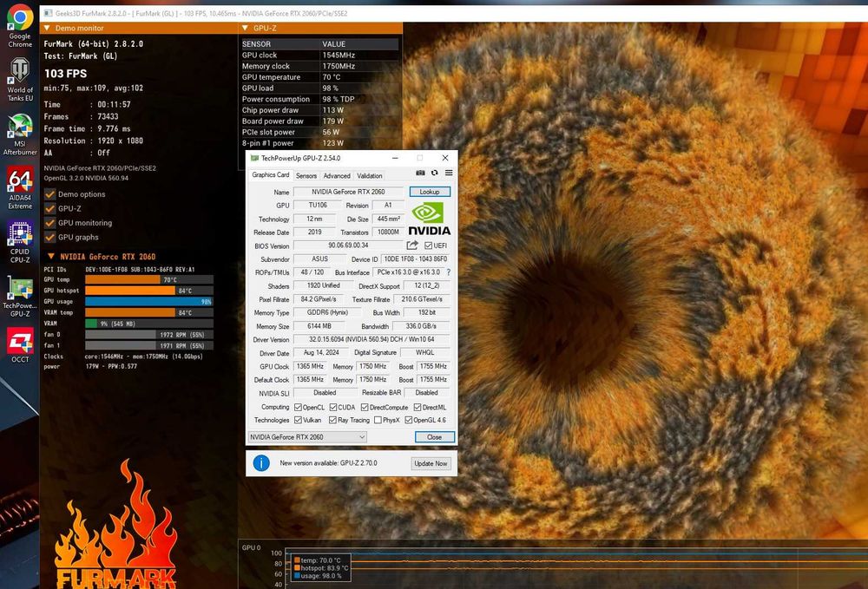Open Google Chrome desktop icon
The image size is (868, 589).
coord(20,26)
